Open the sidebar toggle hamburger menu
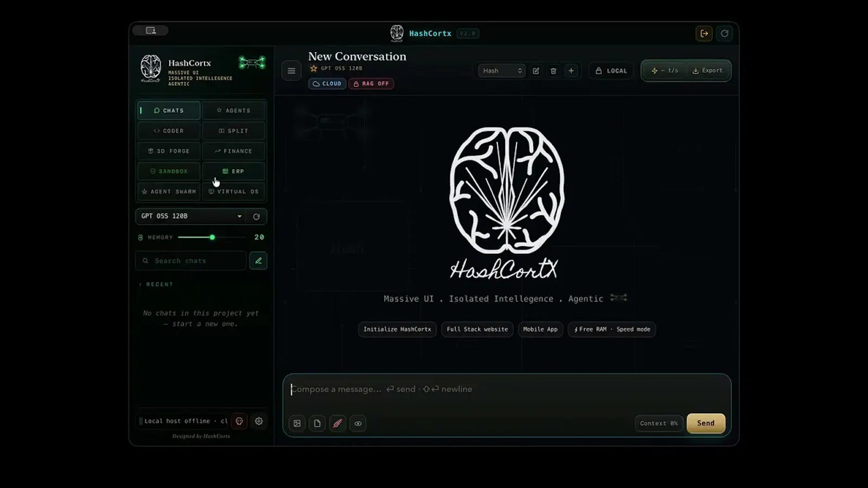The image size is (868, 488). click(291, 70)
